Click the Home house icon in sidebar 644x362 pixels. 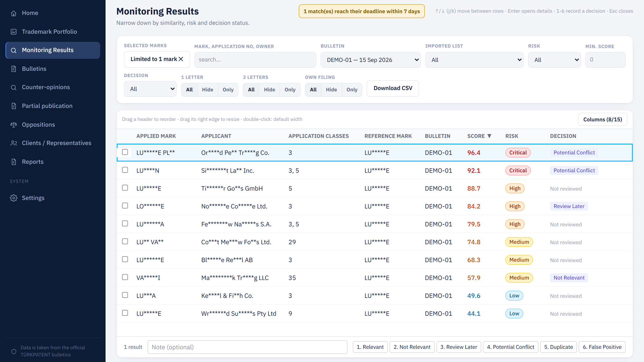(14, 13)
